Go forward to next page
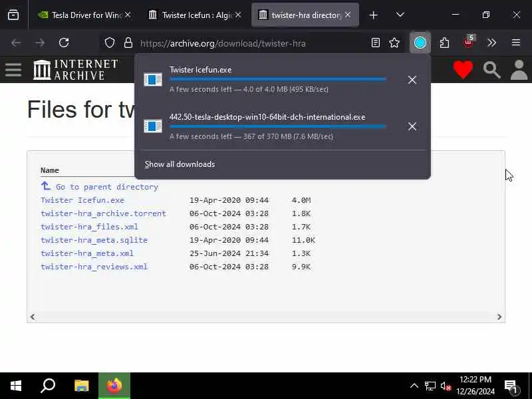532x399 pixels. (40, 43)
